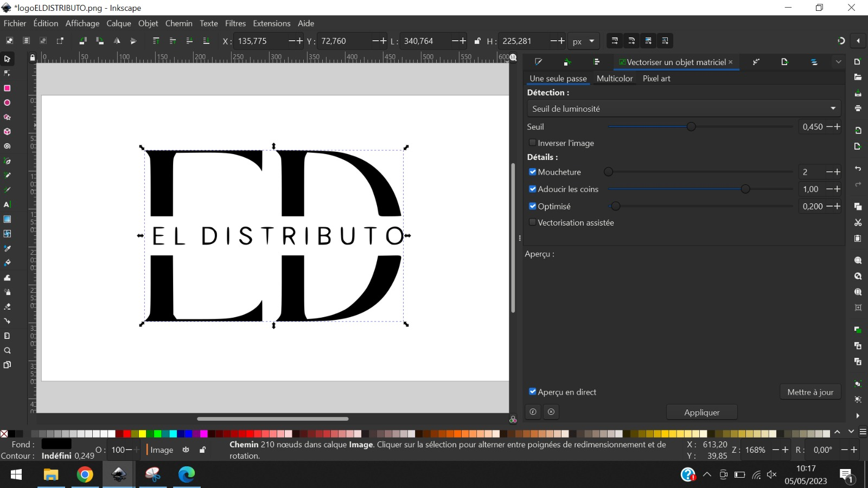
Task: Select the Calligraphy tool
Action: tap(7, 190)
